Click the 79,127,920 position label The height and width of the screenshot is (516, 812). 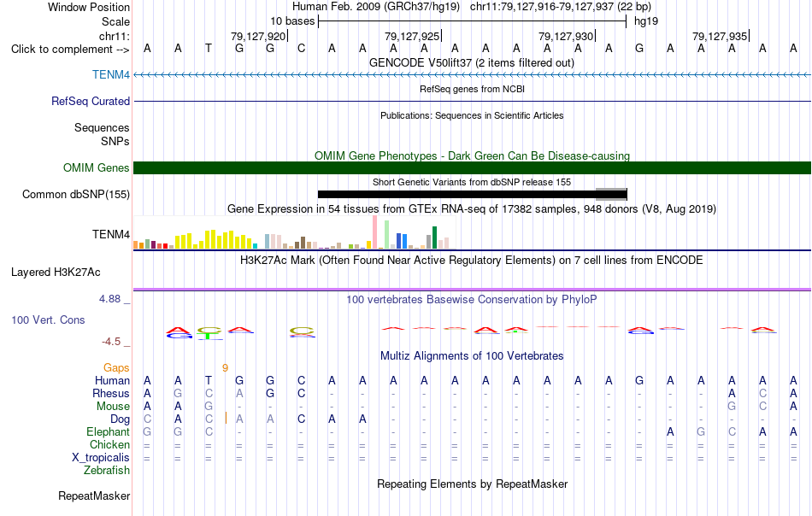258,36
